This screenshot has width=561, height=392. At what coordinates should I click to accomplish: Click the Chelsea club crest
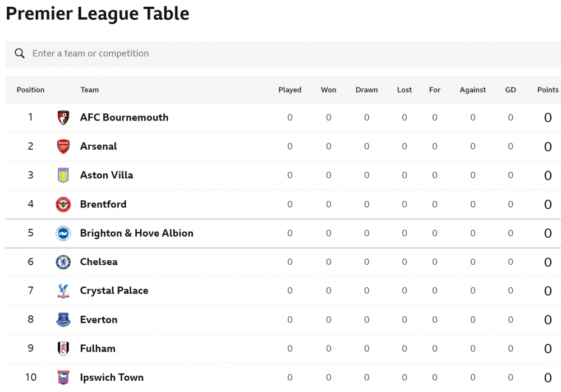(x=63, y=262)
